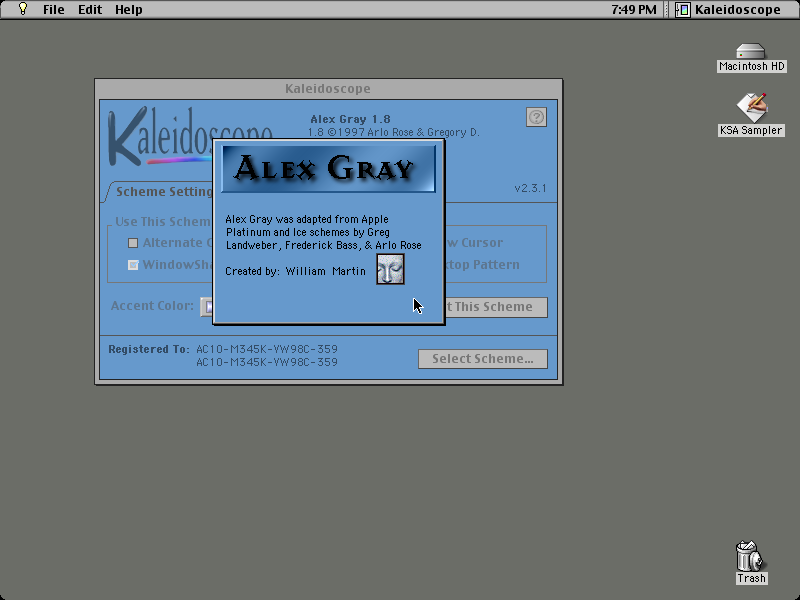The image size is (800, 600).
Task: Click the This Scheme button behind dialog
Action: point(496,307)
